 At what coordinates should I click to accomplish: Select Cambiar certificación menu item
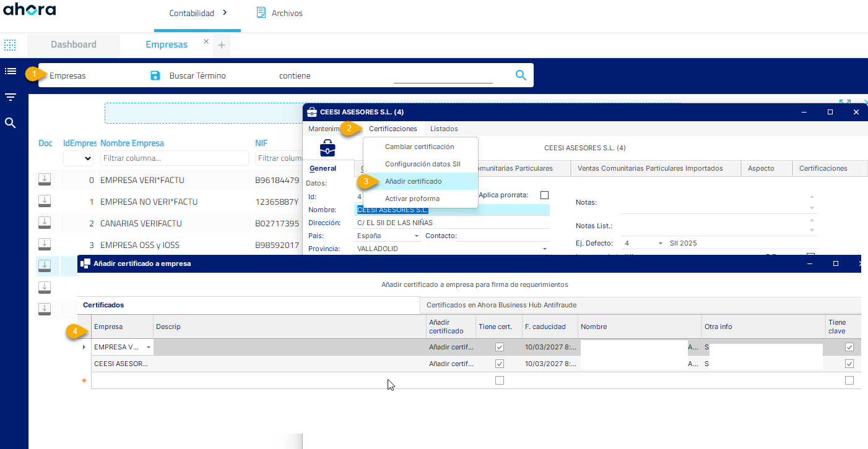[420, 147]
